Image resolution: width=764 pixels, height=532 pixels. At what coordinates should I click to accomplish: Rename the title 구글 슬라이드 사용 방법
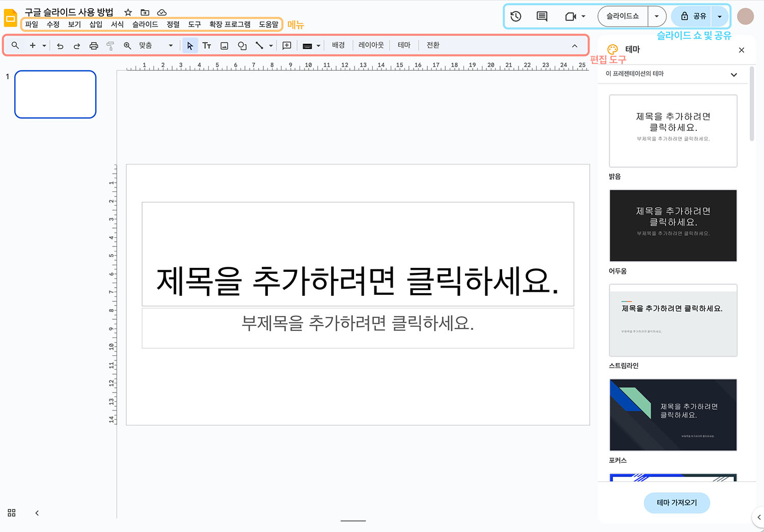[69, 12]
